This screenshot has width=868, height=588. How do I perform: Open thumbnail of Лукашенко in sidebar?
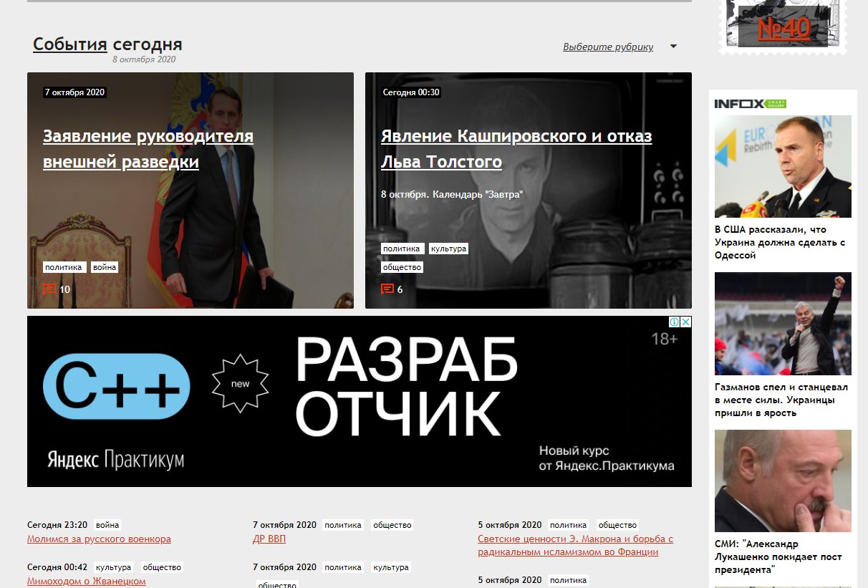pos(783,481)
